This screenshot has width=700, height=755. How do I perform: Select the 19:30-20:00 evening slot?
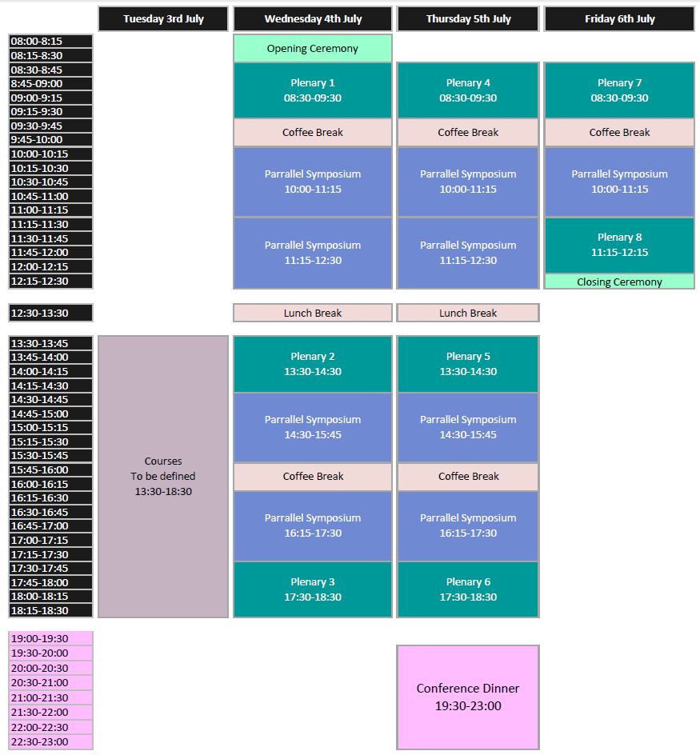click(x=50, y=653)
